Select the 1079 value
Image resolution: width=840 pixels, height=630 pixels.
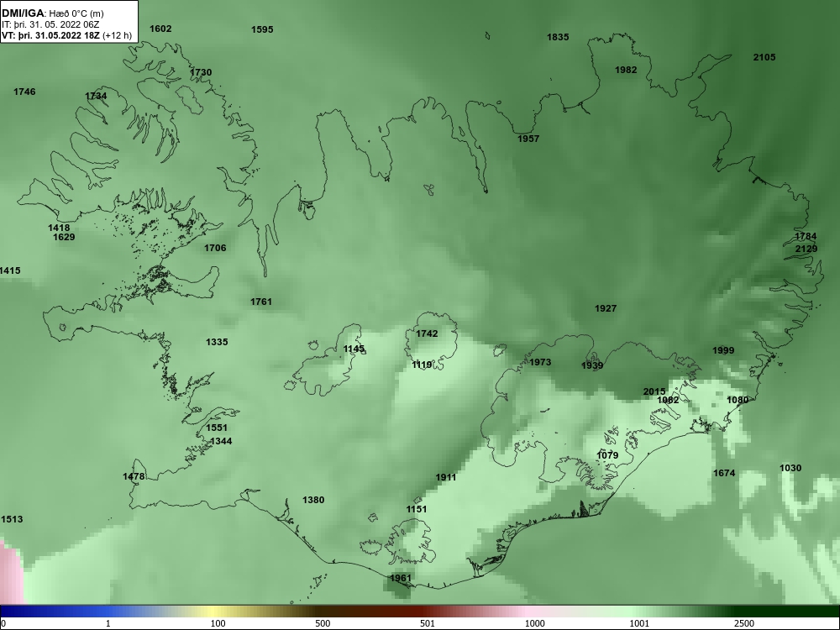click(x=607, y=455)
